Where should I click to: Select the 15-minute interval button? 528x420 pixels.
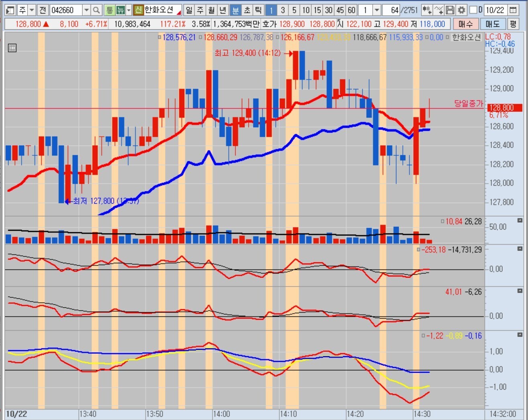pos(317,10)
